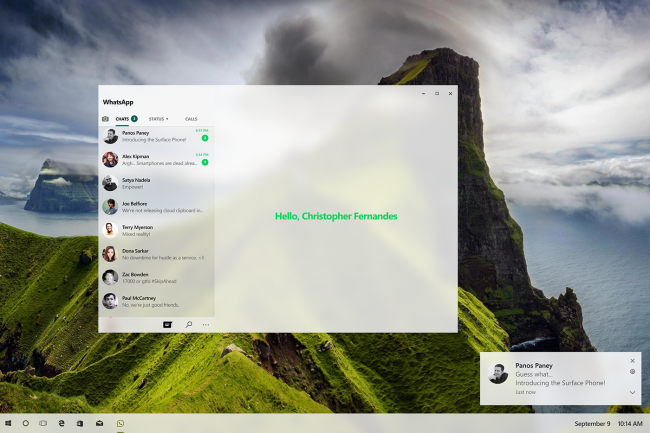The width and height of the screenshot is (650, 433).
Task: Open Joe Belfiore's profile picture
Action: (x=110, y=207)
